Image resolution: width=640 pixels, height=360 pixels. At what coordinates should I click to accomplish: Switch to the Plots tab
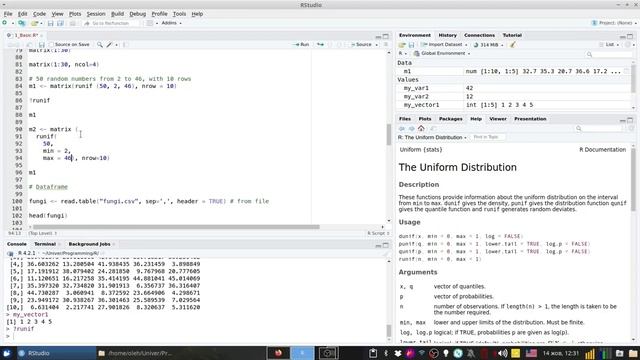point(424,119)
